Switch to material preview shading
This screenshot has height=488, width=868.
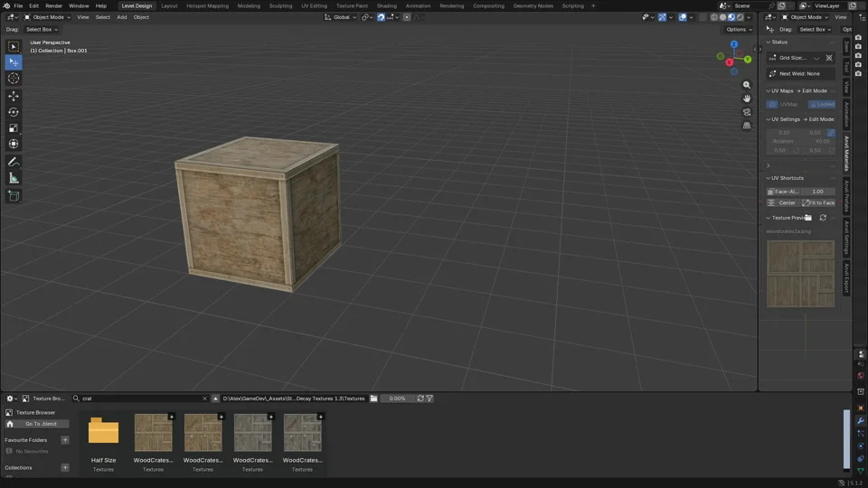[731, 17]
